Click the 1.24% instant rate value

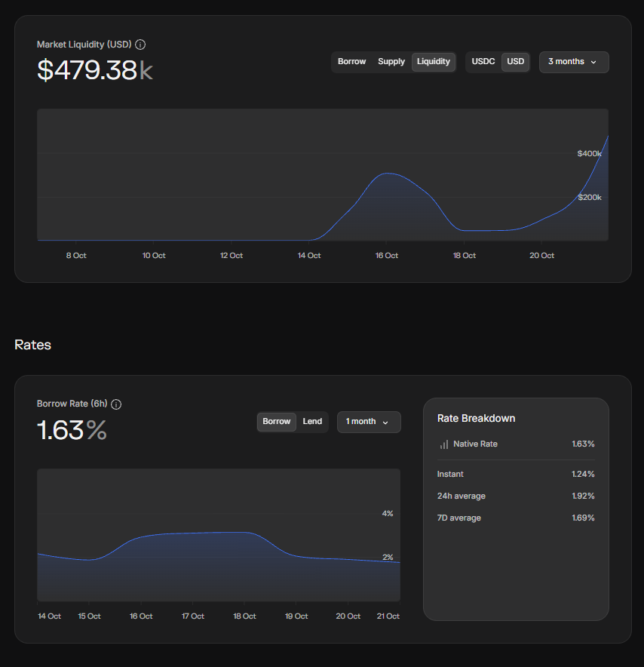(583, 475)
